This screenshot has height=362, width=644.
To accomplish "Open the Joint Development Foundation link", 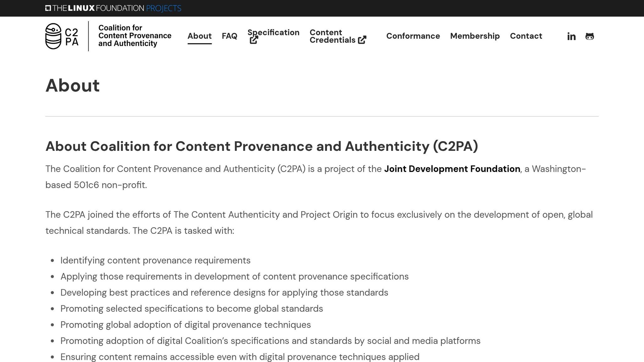I will click(x=452, y=169).
